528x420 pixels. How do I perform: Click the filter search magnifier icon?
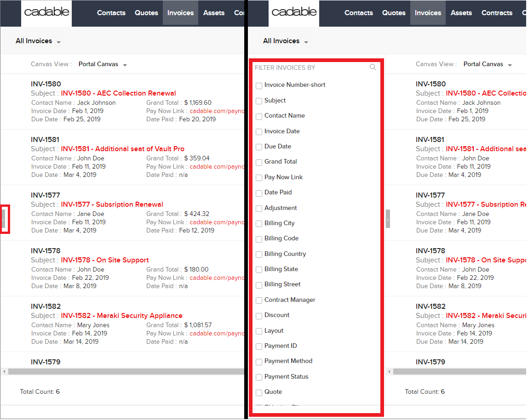(373, 67)
